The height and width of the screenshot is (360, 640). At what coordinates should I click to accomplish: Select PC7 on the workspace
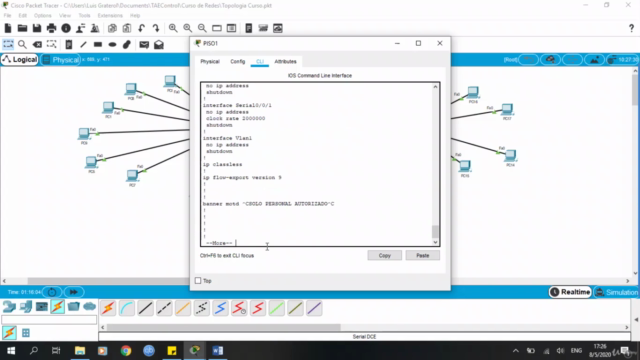pos(132,178)
